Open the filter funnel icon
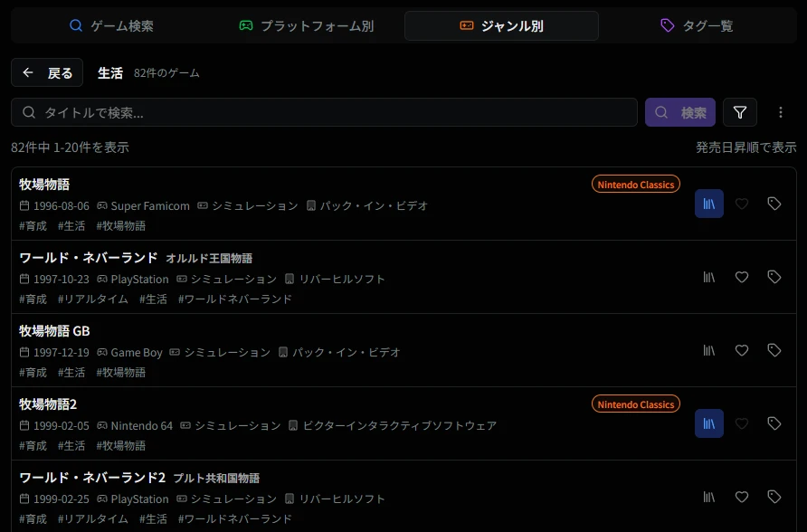807x532 pixels. [x=739, y=112]
